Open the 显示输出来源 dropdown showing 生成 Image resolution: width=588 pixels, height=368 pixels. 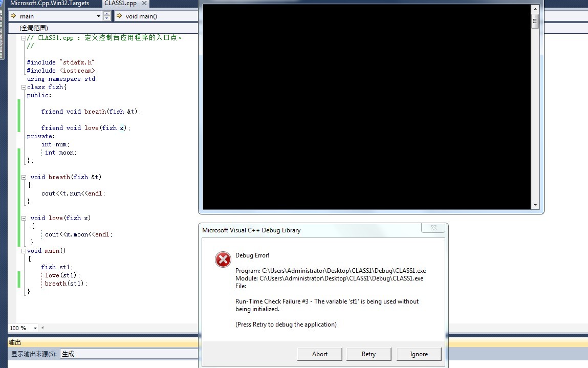129,354
